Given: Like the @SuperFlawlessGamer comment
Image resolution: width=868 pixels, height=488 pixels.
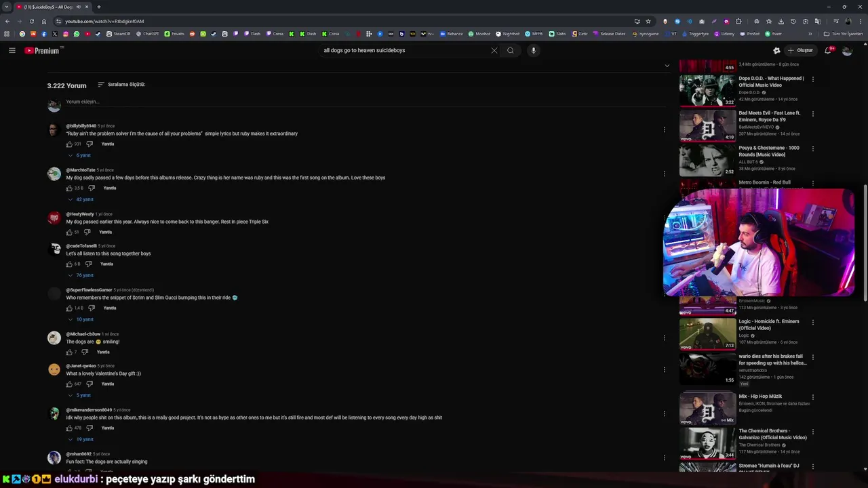Looking at the screenshot, I should click(x=69, y=308).
